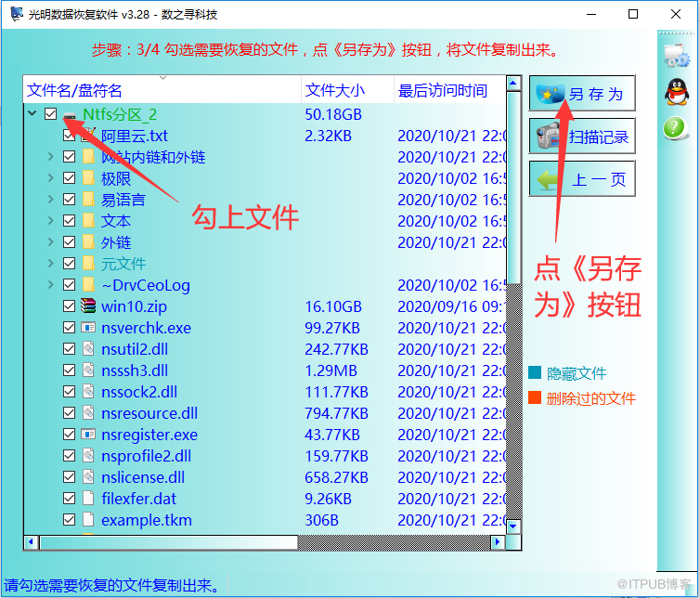Expand the 易语言 folder
The height and width of the screenshot is (598, 700).
50,200
